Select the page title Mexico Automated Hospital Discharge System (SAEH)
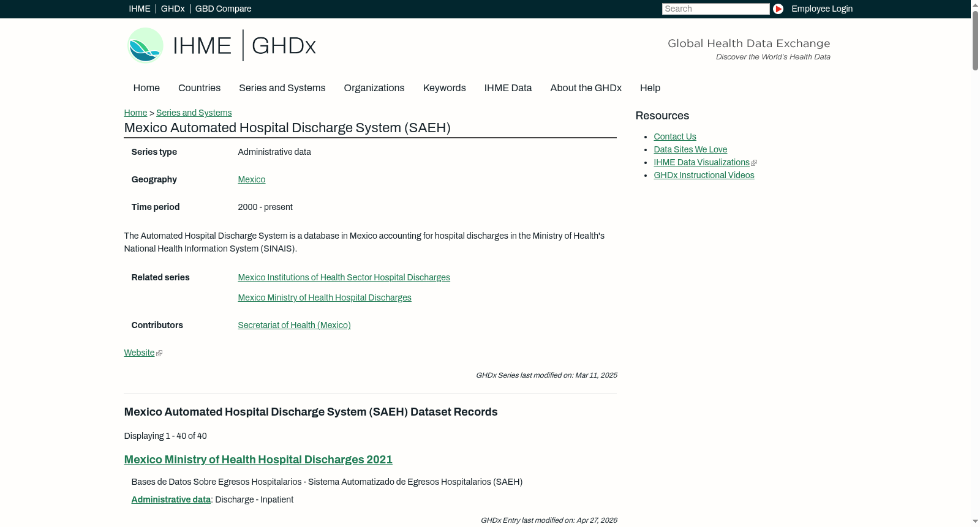980x527 pixels. 287,128
